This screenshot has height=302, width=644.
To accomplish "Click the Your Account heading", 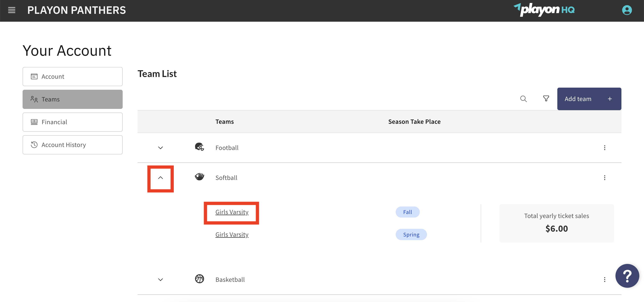I will pyautogui.click(x=67, y=51).
